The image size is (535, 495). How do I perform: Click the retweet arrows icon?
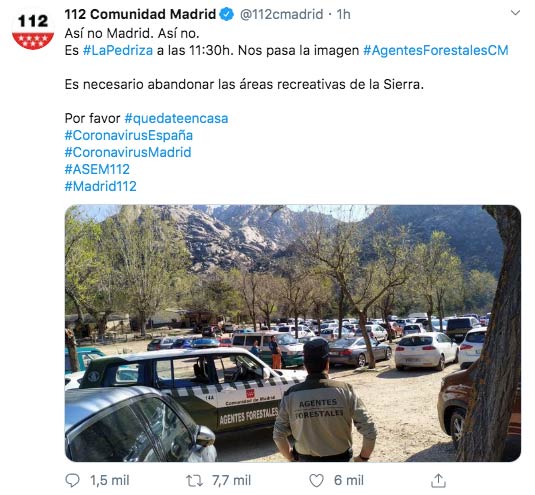(x=194, y=480)
